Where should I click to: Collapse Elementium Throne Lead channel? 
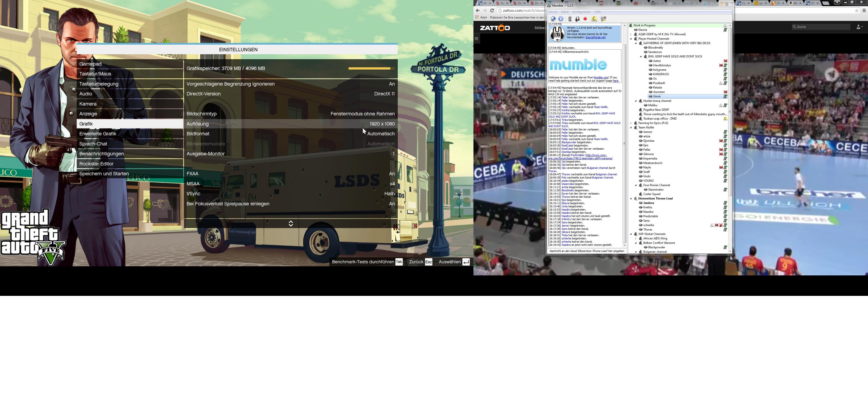pos(631,199)
